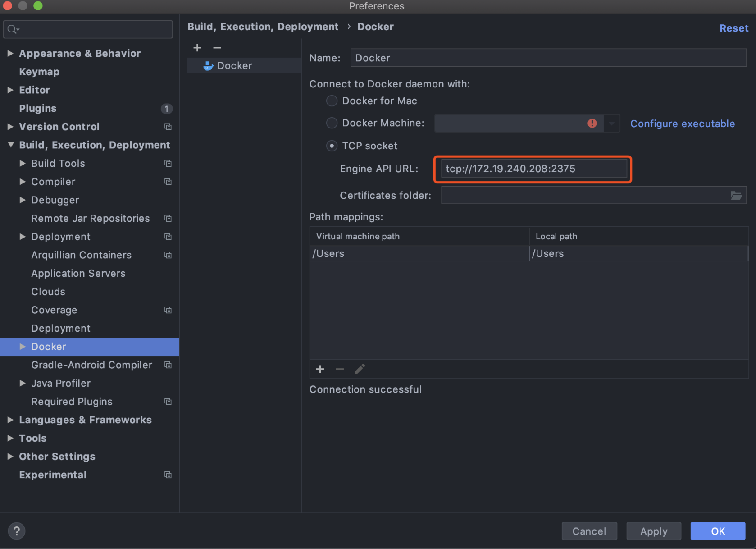Viewport: 756px width, 549px height.
Task: Click the project-level icon next to Required Plugins
Action: pos(168,402)
